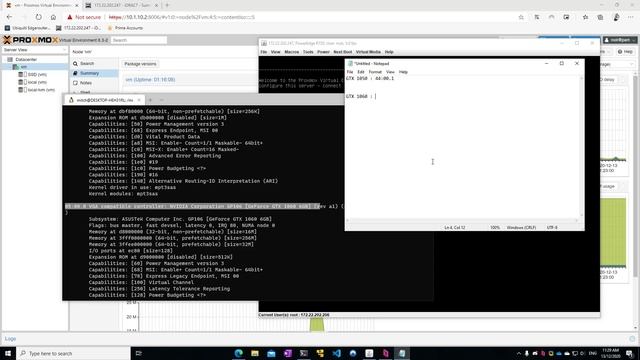Image resolution: width=640 pixels, height=360 pixels.
Task: Open Power menu in iDRAC console
Action: [x=323, y=52]
